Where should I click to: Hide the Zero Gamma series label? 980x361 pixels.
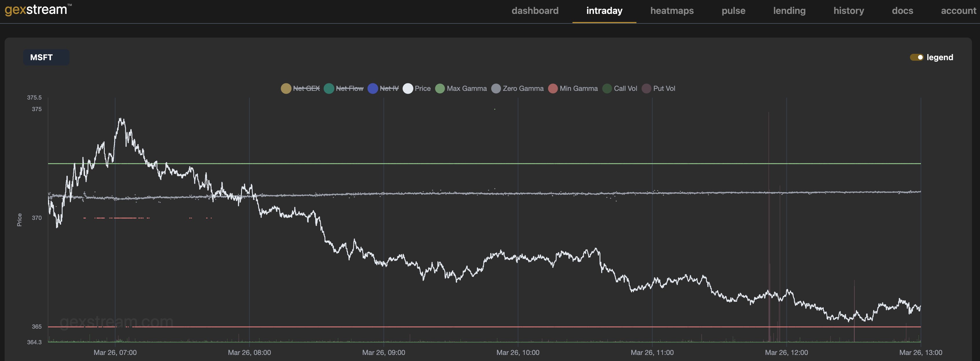523,89
